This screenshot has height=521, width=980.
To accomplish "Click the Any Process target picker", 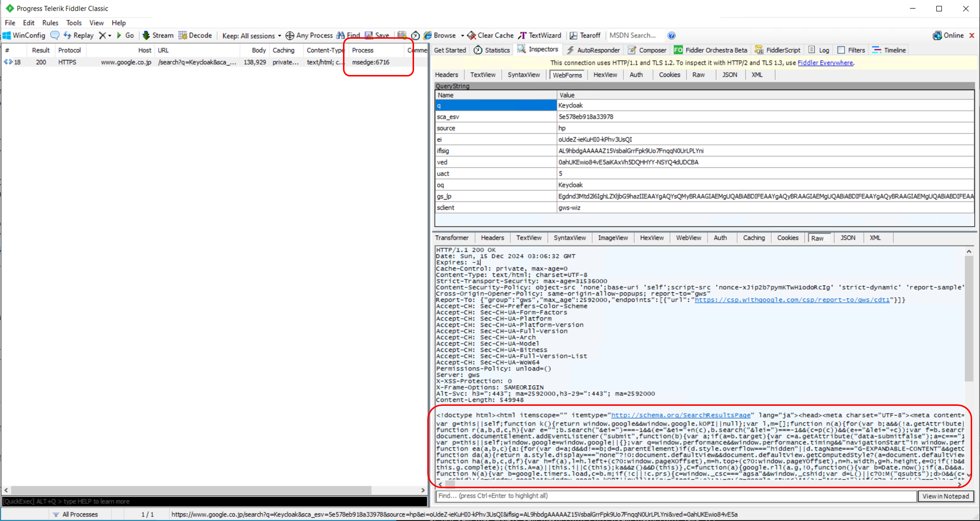I will coord(309,35).
